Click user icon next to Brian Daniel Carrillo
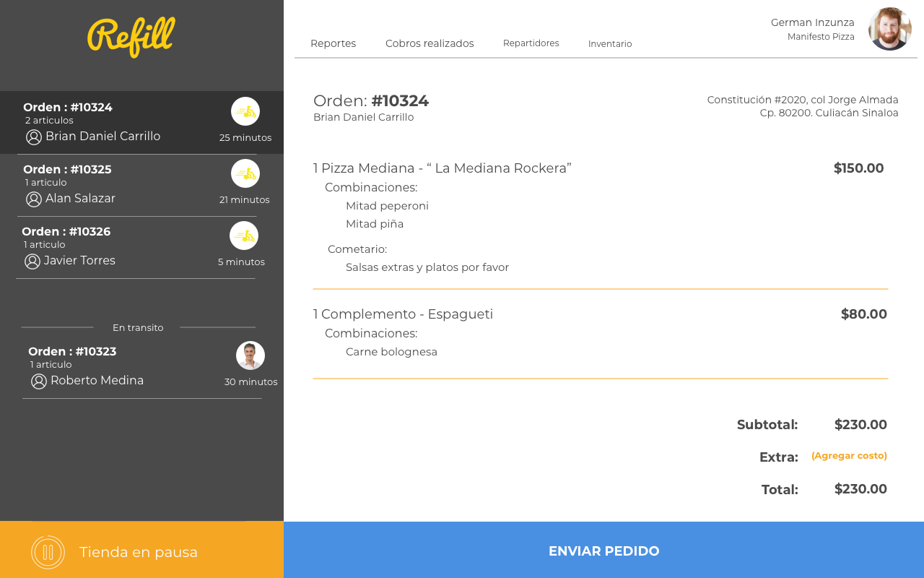The height and width of the screenshot is (578, 924). pos(34,137)
